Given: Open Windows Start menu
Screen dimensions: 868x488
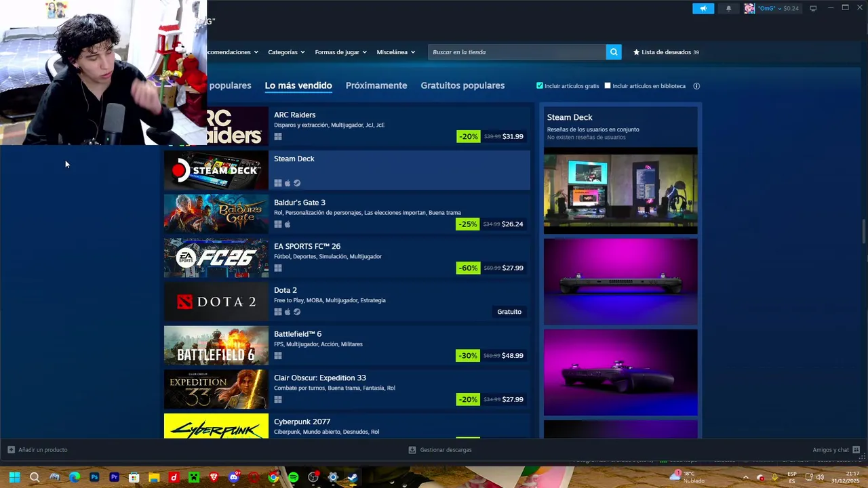Looking at the screenshot, I should (x=14, y=477).
